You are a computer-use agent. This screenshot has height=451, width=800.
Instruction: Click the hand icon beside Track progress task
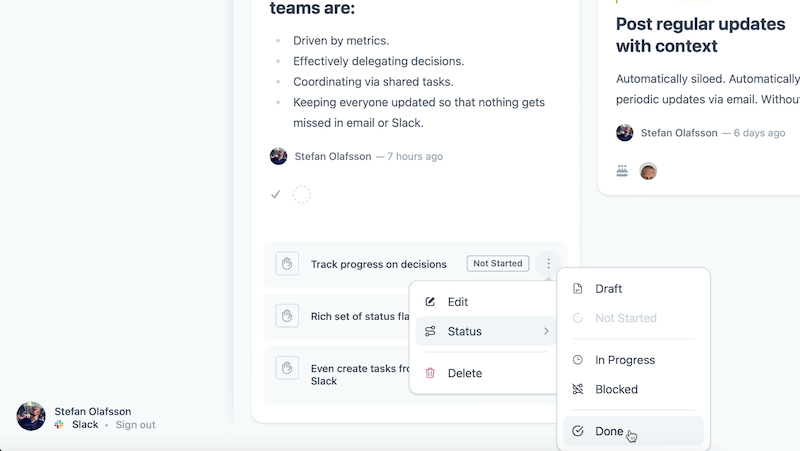point(287,264)
